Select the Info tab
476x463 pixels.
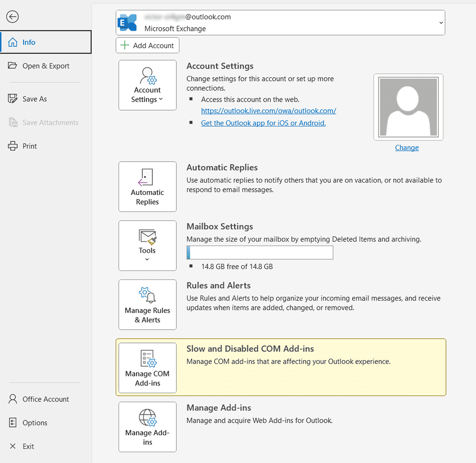click(x=29, y=42)
